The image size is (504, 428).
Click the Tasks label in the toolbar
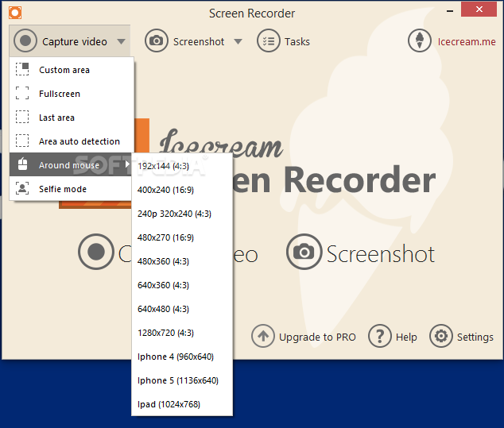297,42
